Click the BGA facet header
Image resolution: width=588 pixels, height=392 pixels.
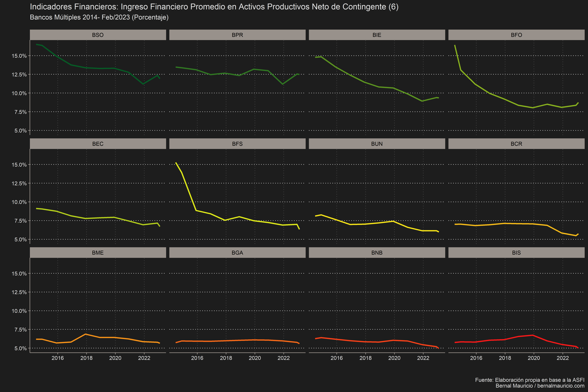[x=237, y=253]
